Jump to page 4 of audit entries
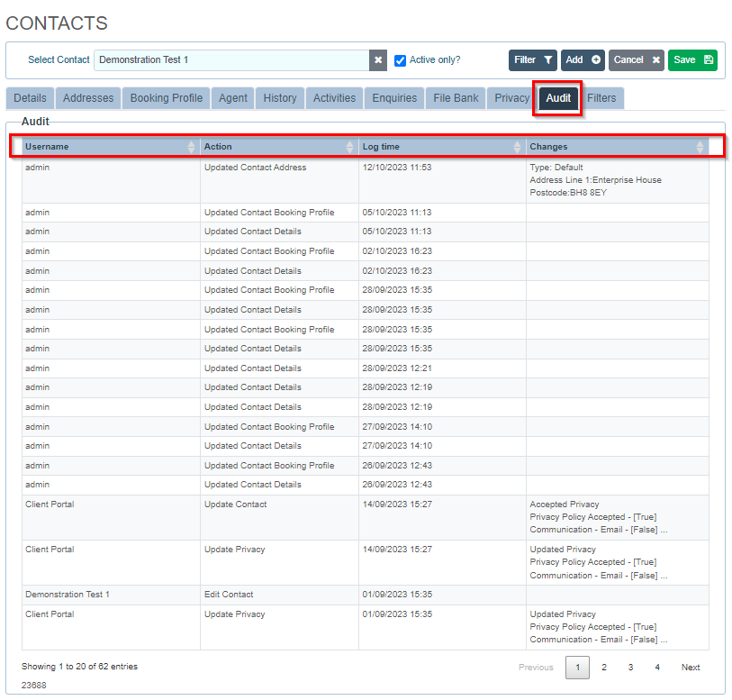 (x=657, y=668)
